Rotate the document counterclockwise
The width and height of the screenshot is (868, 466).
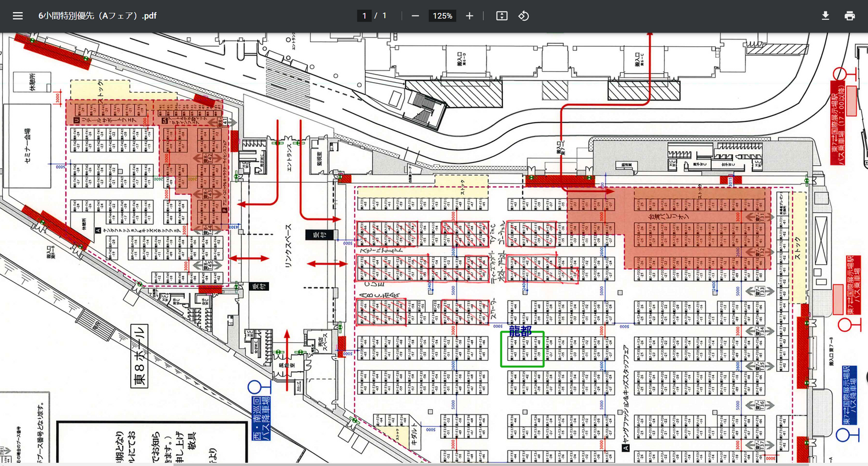pos(523,16)
